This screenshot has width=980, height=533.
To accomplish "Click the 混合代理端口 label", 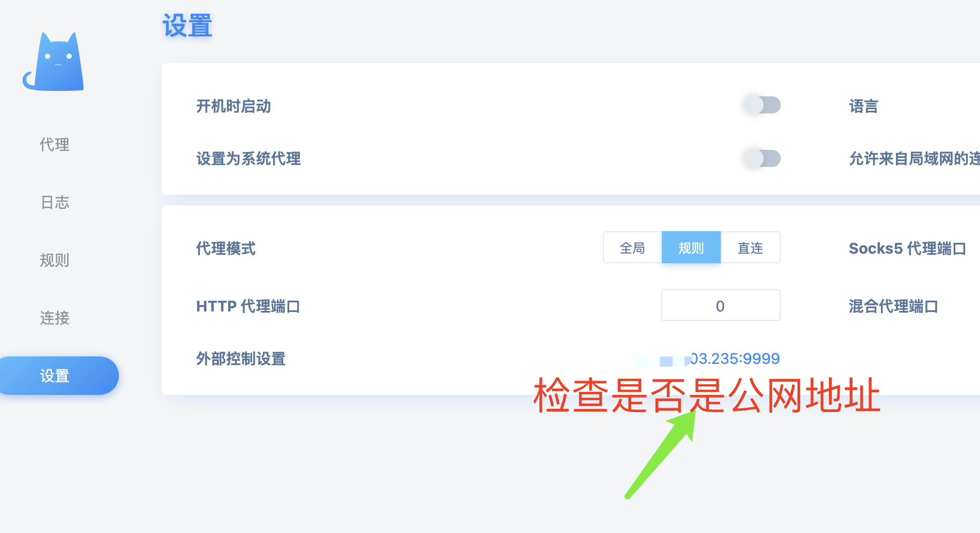I will point(893,306).
